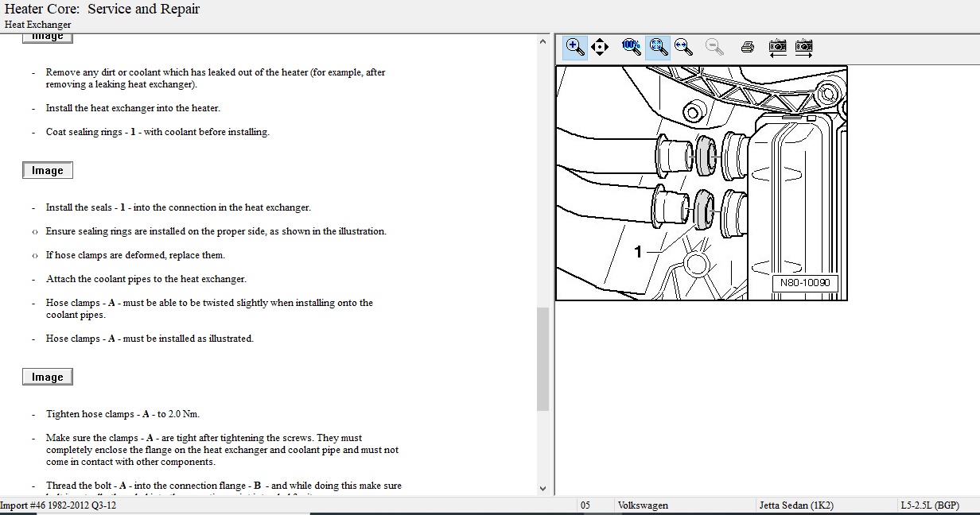The width and height of the screenshot is (980, 515).
Task: Click the Volkswagen make in status bar
Action: pyautogui.click(x=643, y=505)
